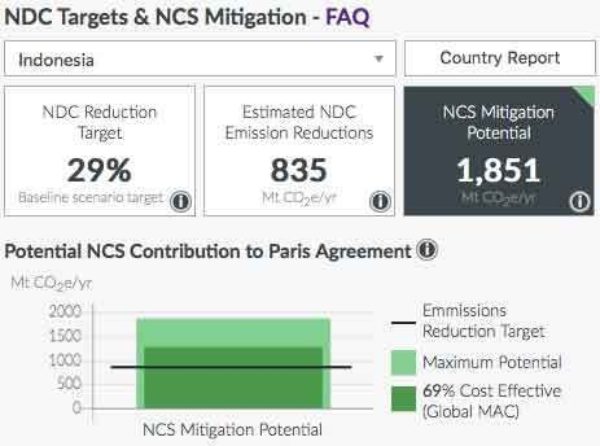Show info for Estimated NDC Emission Reductions
600x446 pixels.
point(379,201)
